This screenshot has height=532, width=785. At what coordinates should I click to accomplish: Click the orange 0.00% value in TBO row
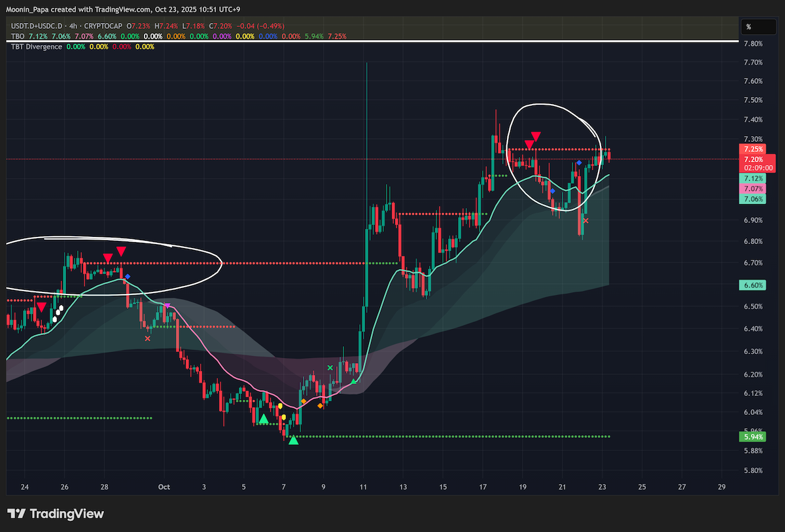click(176, 36)
